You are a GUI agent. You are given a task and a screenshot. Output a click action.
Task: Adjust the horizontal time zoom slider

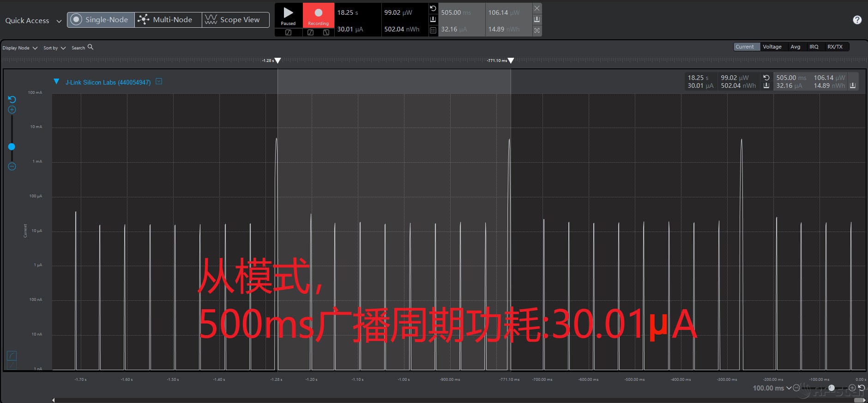[x=832, y=388]
